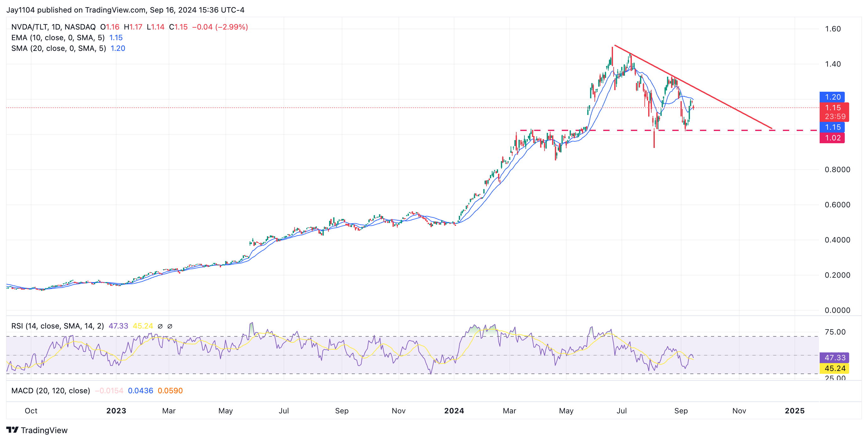Click the 75.00 RSI scale label

pyautogui.click(x=835, y=332)
